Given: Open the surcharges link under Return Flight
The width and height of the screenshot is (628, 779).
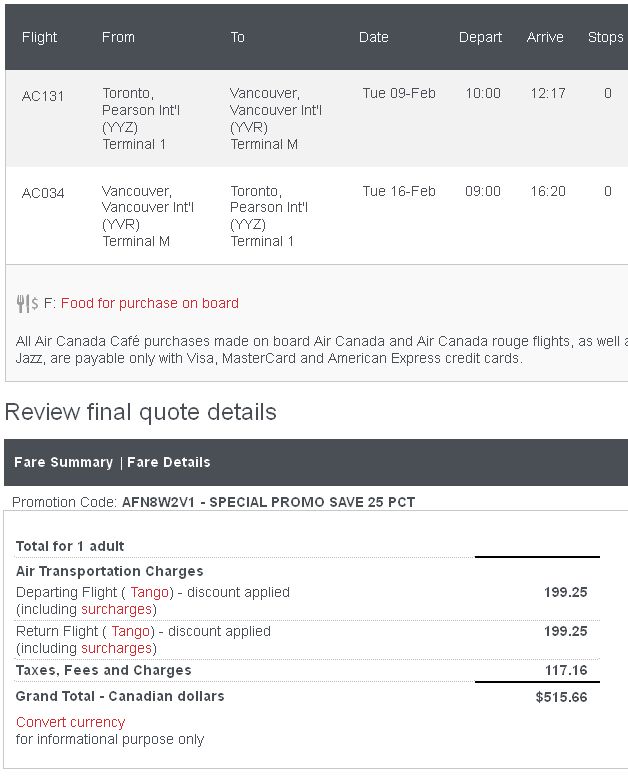Looking at the screenshot, I should 116,648.
